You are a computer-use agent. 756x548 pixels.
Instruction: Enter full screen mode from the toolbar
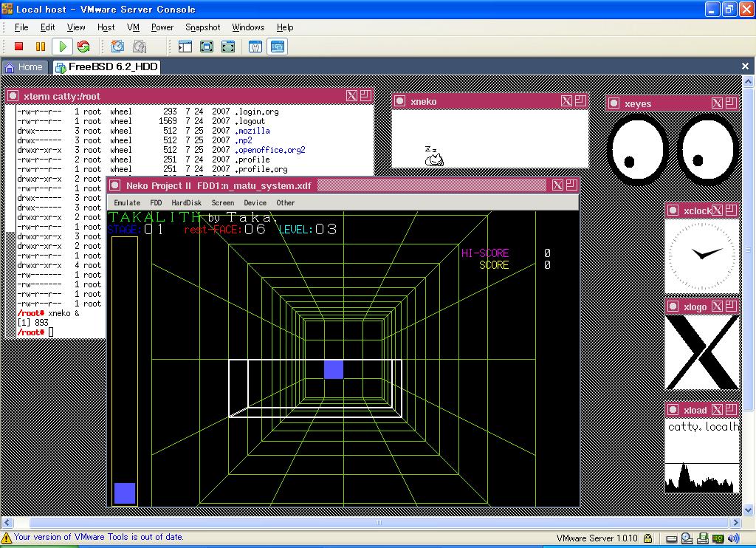click(x=207, y=47)
